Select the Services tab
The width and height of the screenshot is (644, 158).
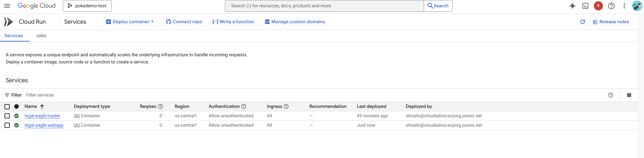pos(14,36)
